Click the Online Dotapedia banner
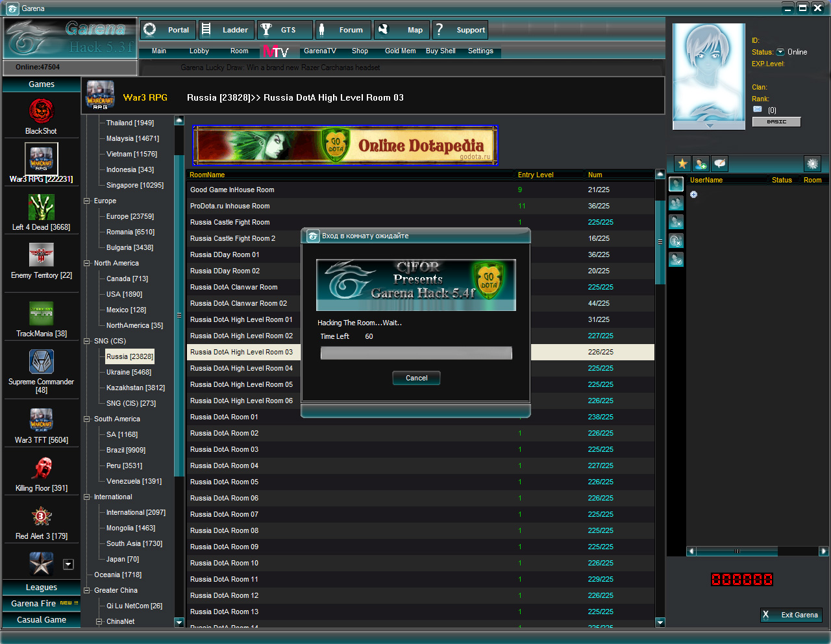This screenshot has width=831, height=644. pos(345,145)
